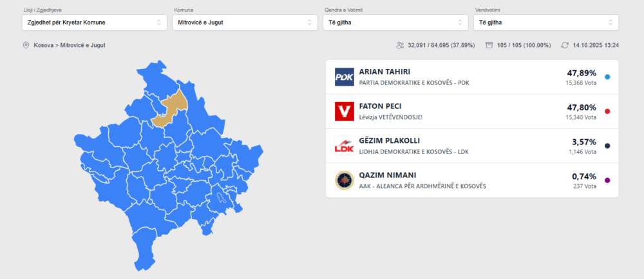Screen dimensions: 644x279
Task: Open the Lloji i Zgjedhjeve dropdown
Action: coord(94,23)
